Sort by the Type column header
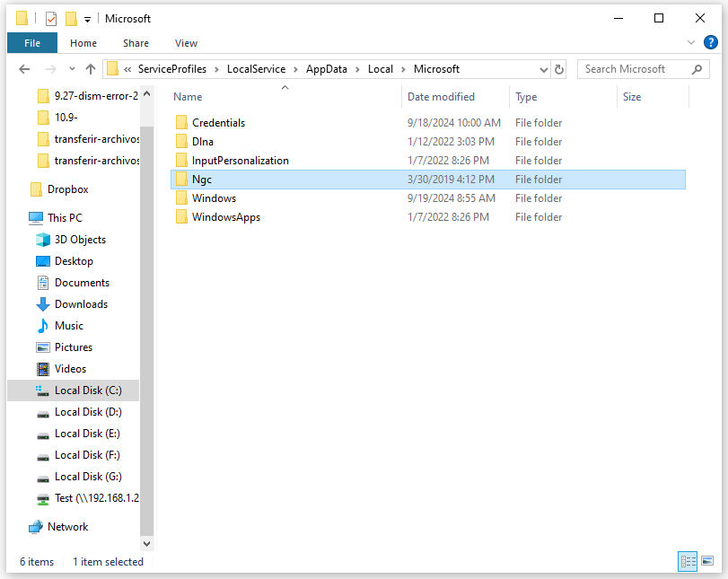This screenshot has height=579, width=728. click(526, 97)
